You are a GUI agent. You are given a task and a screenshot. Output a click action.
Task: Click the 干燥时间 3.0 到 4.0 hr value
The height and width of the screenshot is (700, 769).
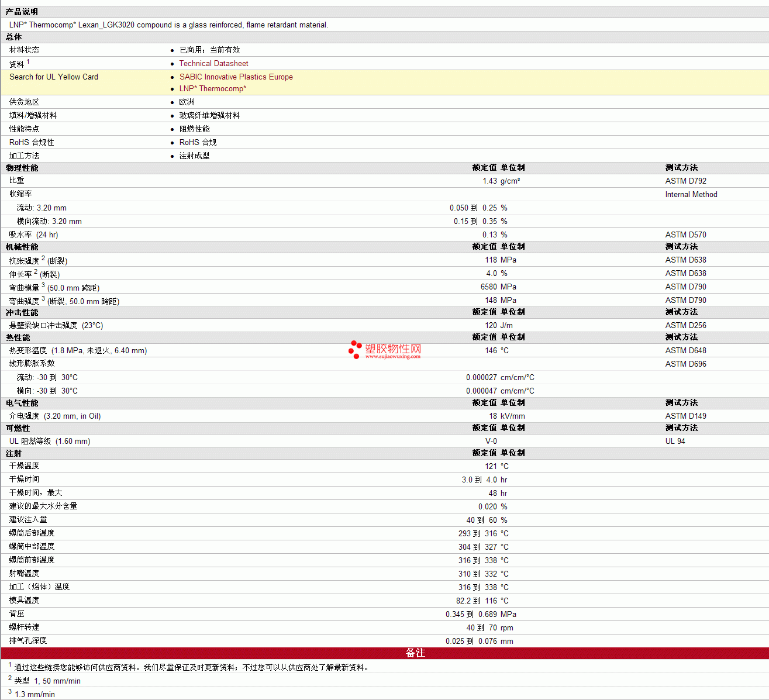[x=484, y=480]
